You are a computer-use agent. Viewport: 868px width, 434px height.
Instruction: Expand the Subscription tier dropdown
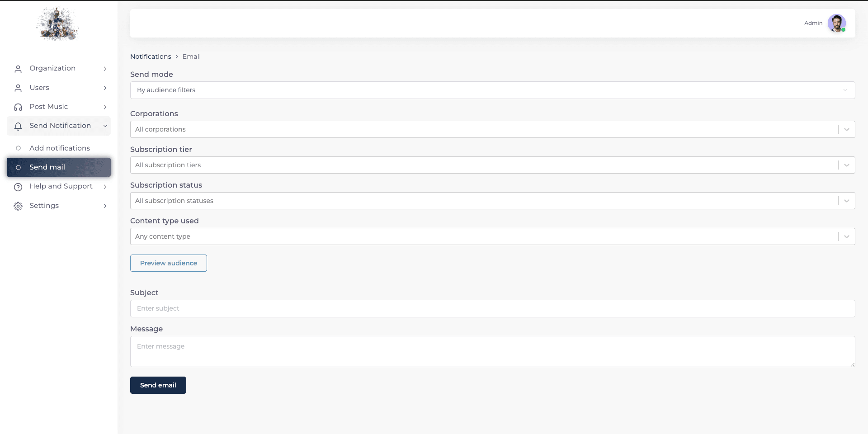pos(492,165)
